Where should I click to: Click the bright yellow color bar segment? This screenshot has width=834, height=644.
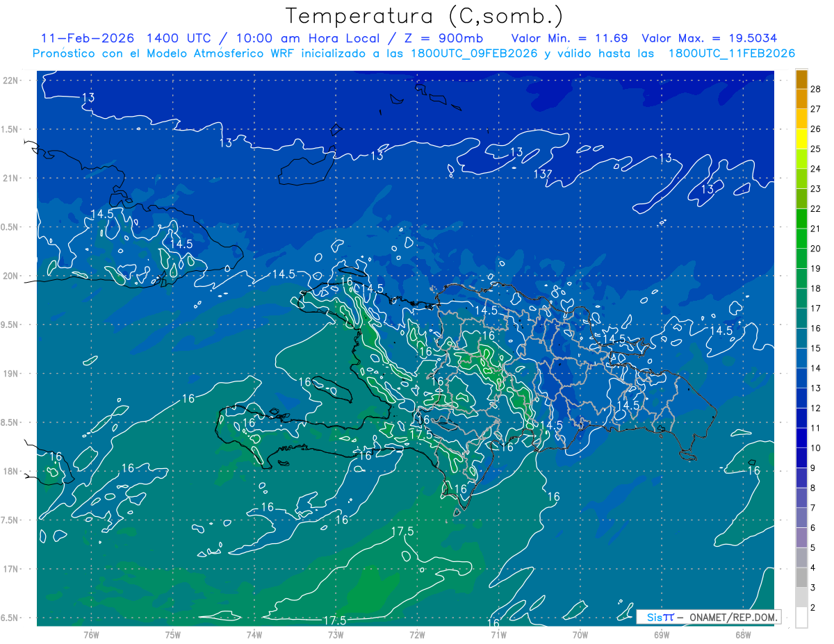click(802, 139)
